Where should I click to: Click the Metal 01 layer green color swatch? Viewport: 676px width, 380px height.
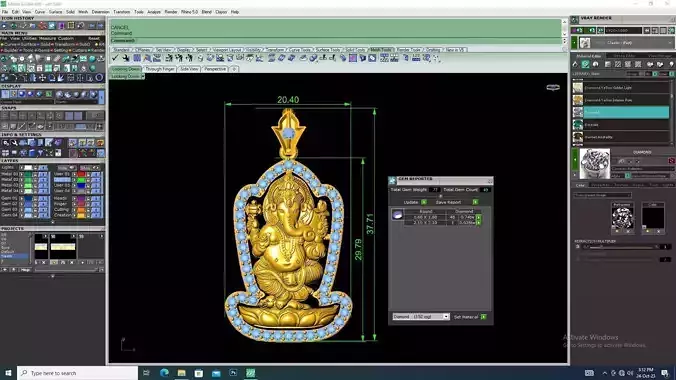[x=28, y=174]
